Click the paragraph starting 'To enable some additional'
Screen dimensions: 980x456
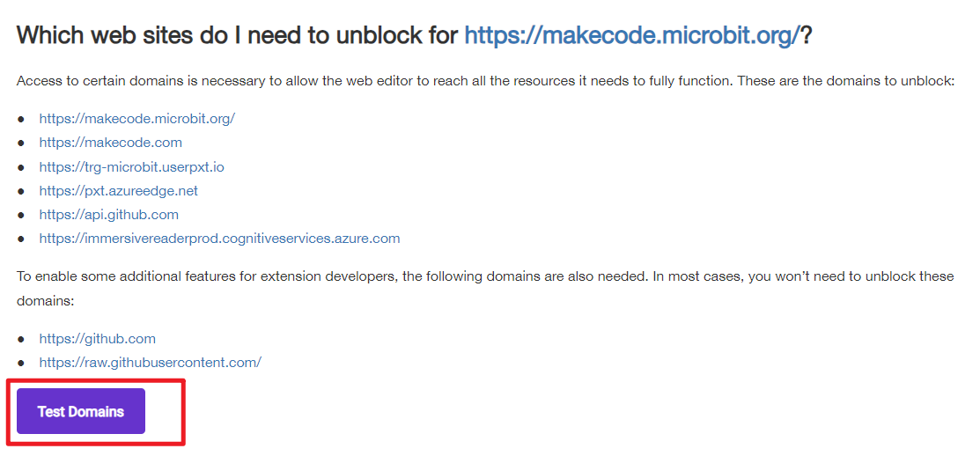(486, 288)
